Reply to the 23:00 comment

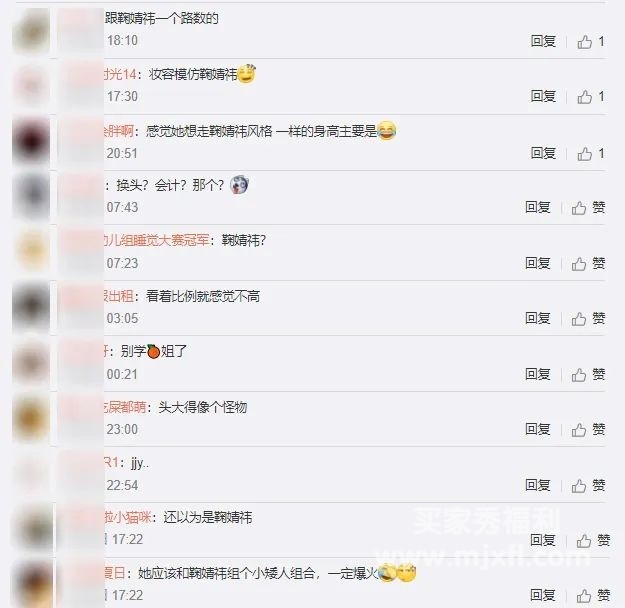click(x=538, y=429)
